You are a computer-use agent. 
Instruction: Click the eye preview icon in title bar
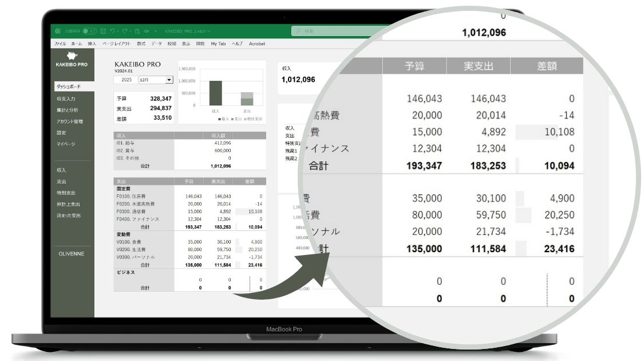click(146, 31)
